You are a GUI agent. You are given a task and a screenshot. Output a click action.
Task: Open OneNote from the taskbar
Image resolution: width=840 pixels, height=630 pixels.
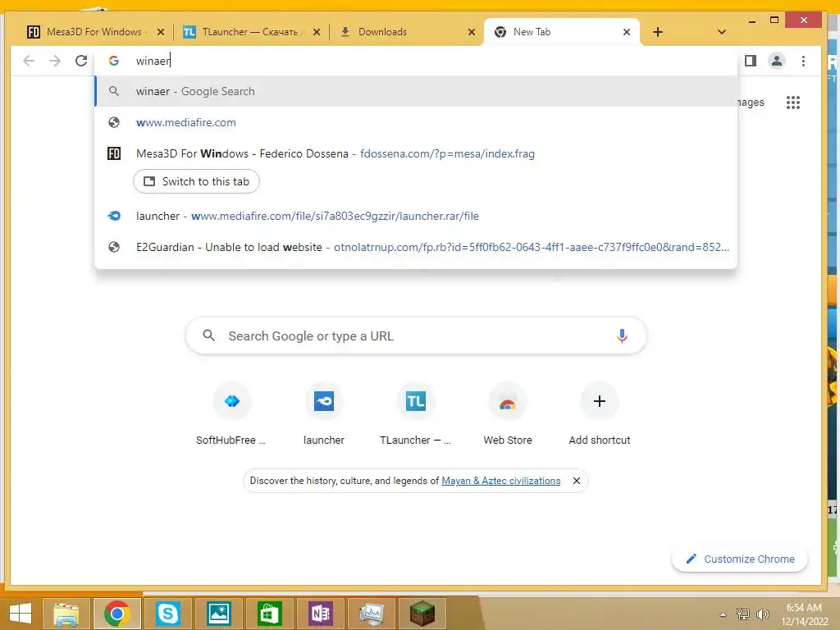click(x=321, y=614)
